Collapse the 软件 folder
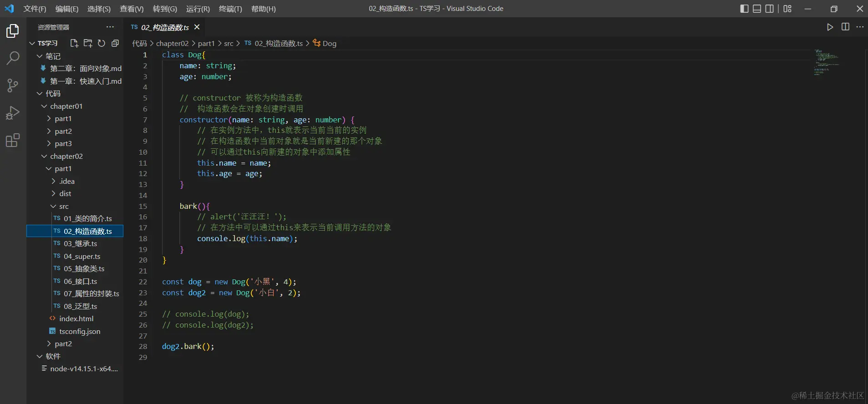The width and height of the screenshot is (868, 404). (x=40, y=356)
